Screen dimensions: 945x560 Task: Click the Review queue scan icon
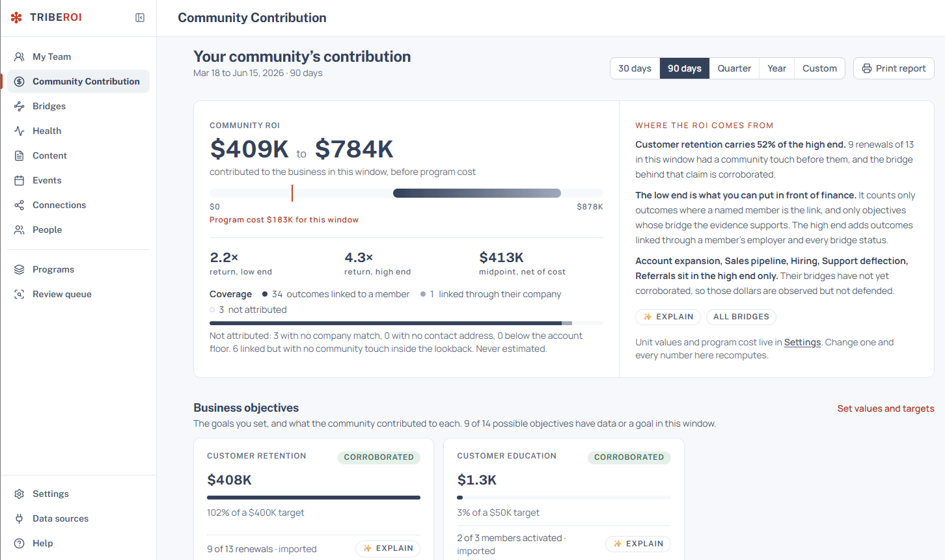pos(20,294)
